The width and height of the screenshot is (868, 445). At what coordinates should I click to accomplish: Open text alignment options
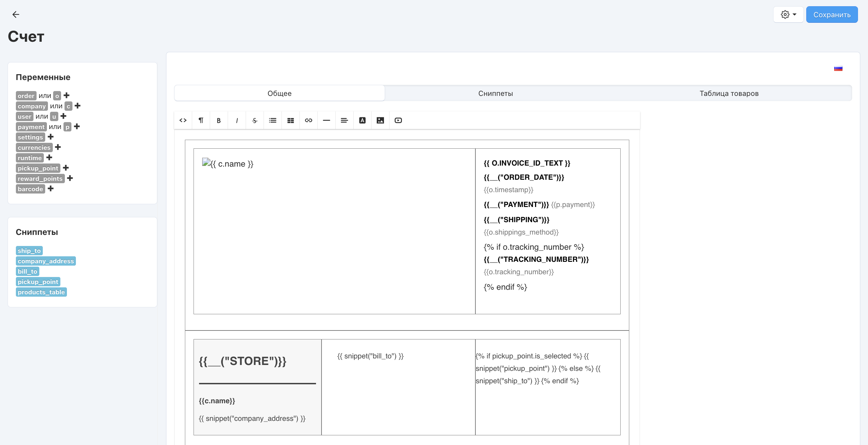click(344, 120)
